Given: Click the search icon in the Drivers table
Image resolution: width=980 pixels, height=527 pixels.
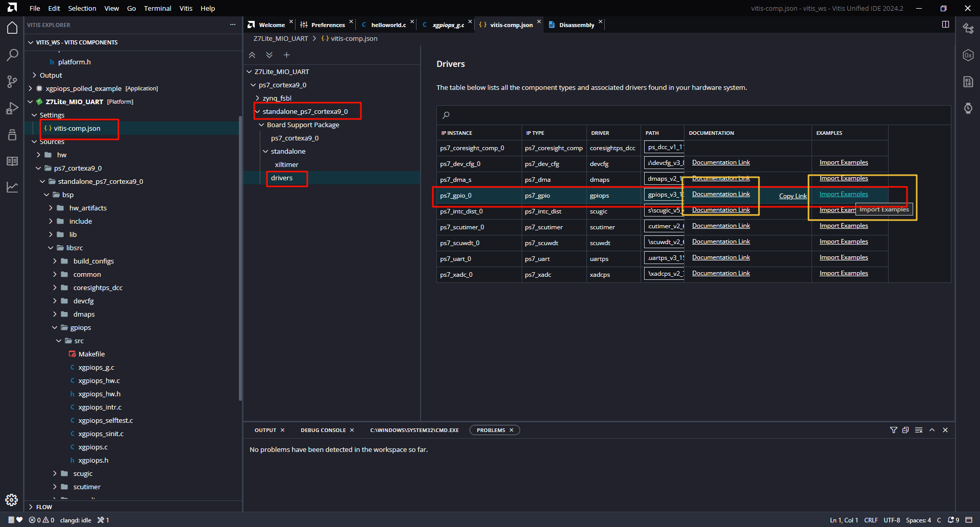Looking at the screenshot, I should point(446,115).
